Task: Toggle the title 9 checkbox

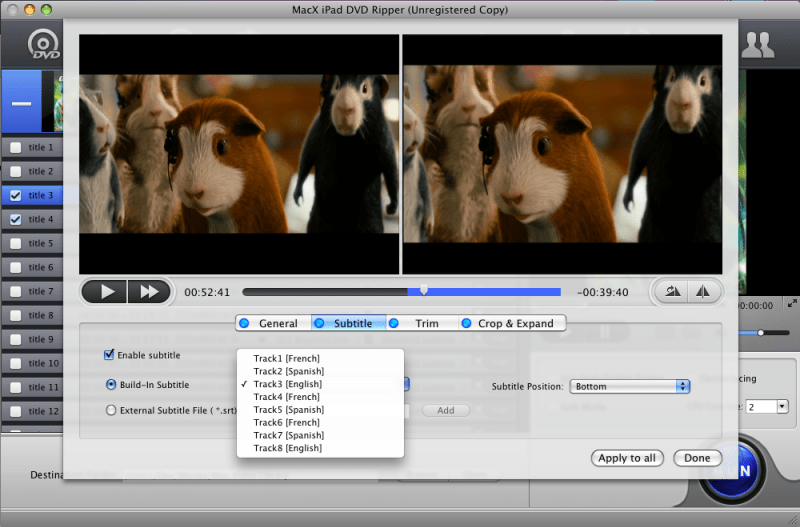Action: pos(16,339)
